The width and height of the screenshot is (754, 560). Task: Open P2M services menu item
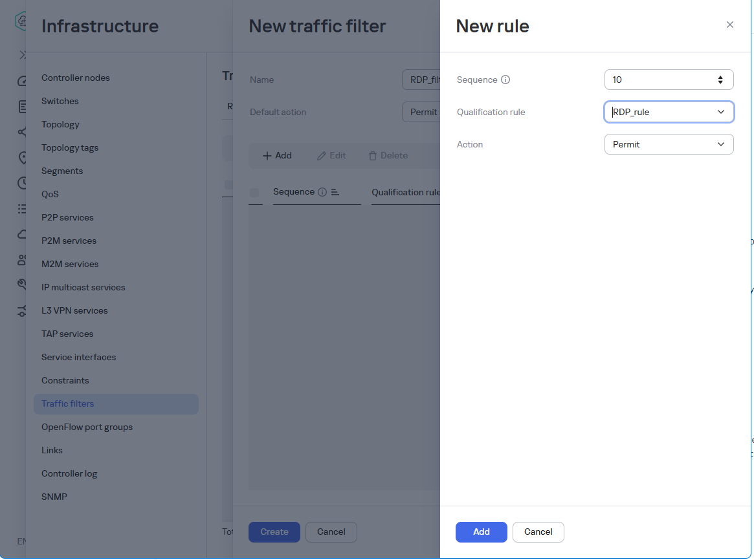coord(69,241)
